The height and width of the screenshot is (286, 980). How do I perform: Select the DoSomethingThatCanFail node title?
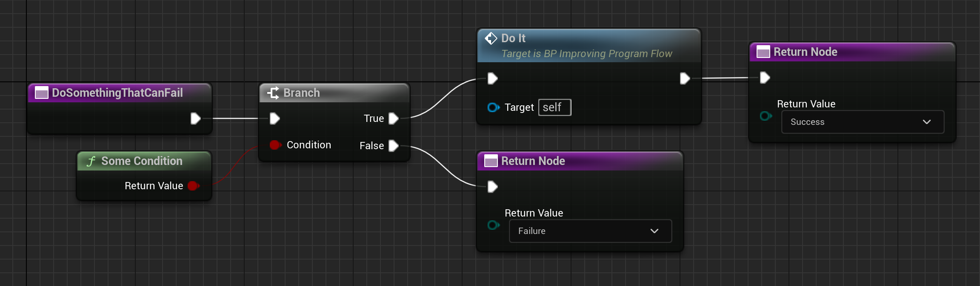(117, 93)
